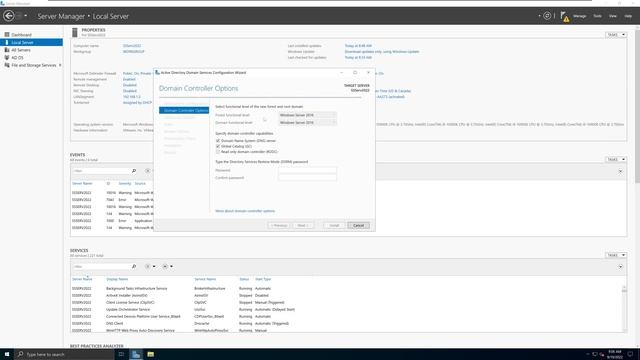Click the All Servers sidebar icon
Image resolution: width=640 pixels, height=360 pixels.
tap(7, 50)
